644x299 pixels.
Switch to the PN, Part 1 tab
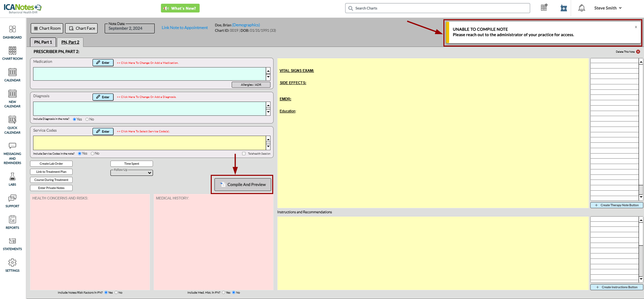tap(43, 42)
